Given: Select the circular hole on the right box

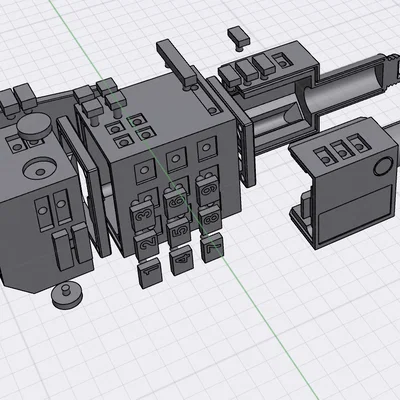Looking at the screenshot, I should click(x=383, y=166).
